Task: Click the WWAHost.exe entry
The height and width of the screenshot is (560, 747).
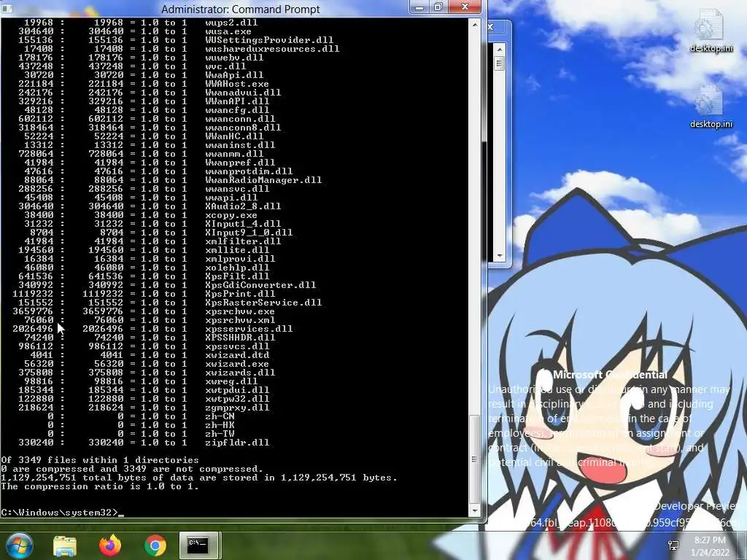Action: (237, 84)
